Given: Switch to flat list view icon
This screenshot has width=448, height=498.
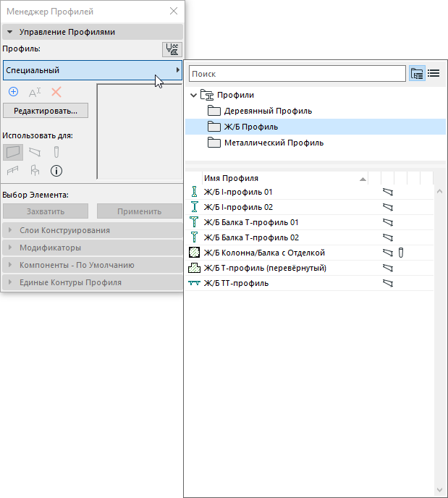Looking at the screenshot, I should click(434, 74).
